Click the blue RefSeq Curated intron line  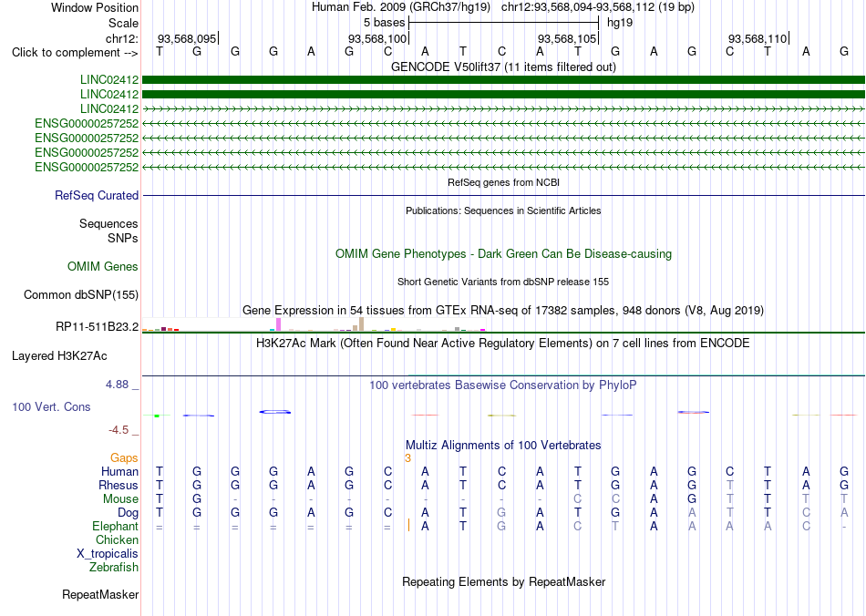[503, 195]
